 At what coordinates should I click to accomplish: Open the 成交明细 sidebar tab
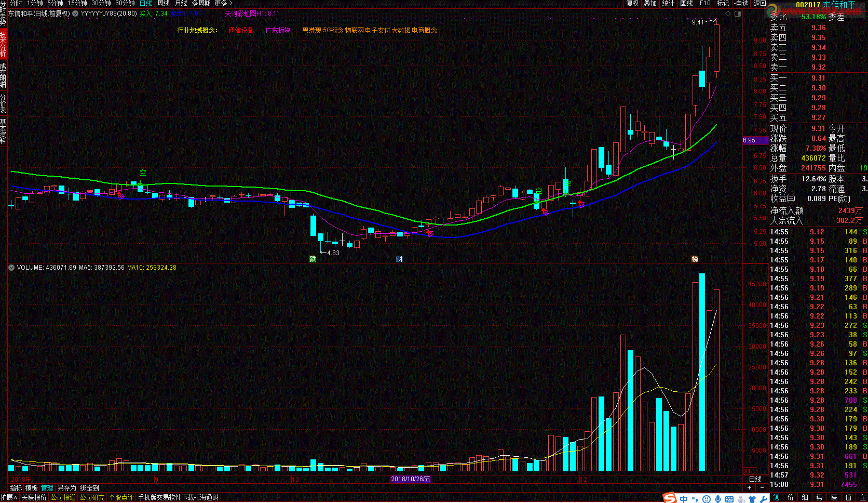tap(3, 75)
